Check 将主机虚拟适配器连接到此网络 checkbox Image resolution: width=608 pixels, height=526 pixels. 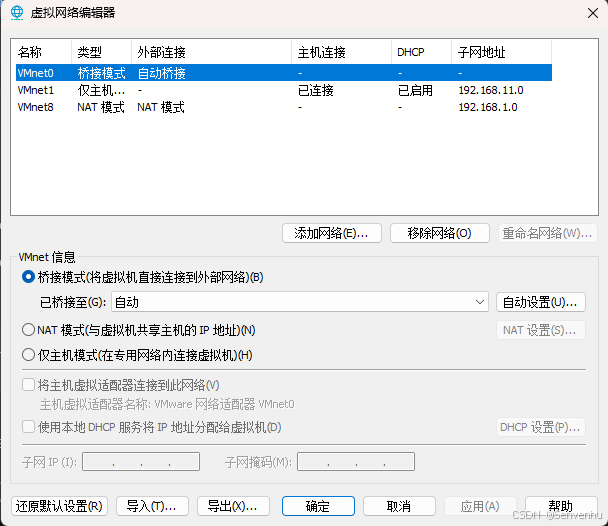click(x=28, y=385)
